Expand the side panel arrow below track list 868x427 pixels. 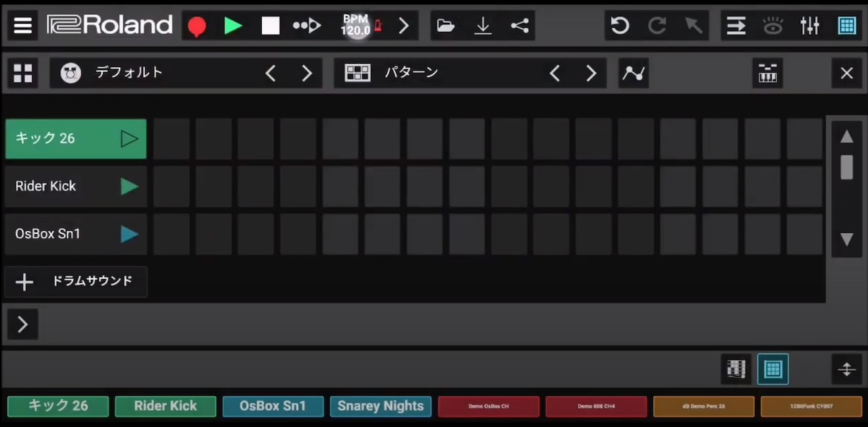tap(22, 324)
